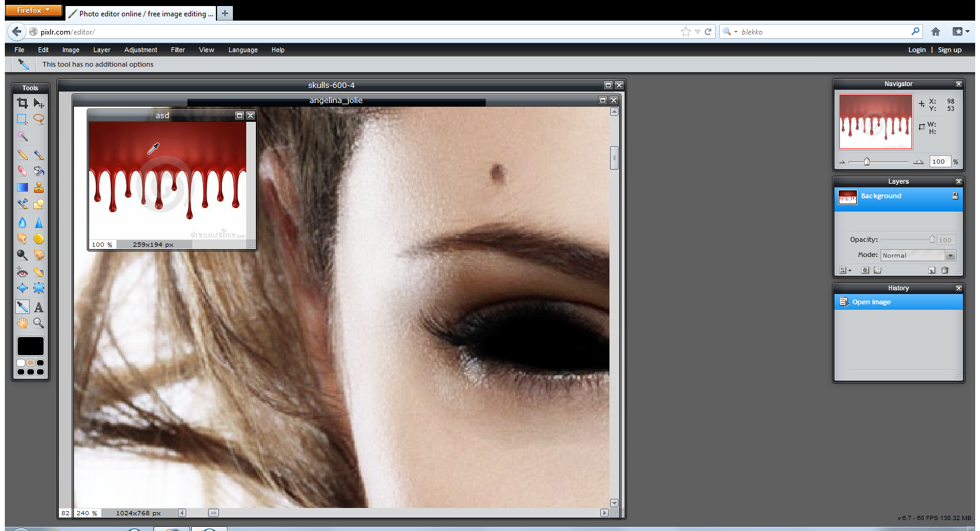Select the Spot Heal bandage tool
980x531 pixels.
click(x=39, y=272)
